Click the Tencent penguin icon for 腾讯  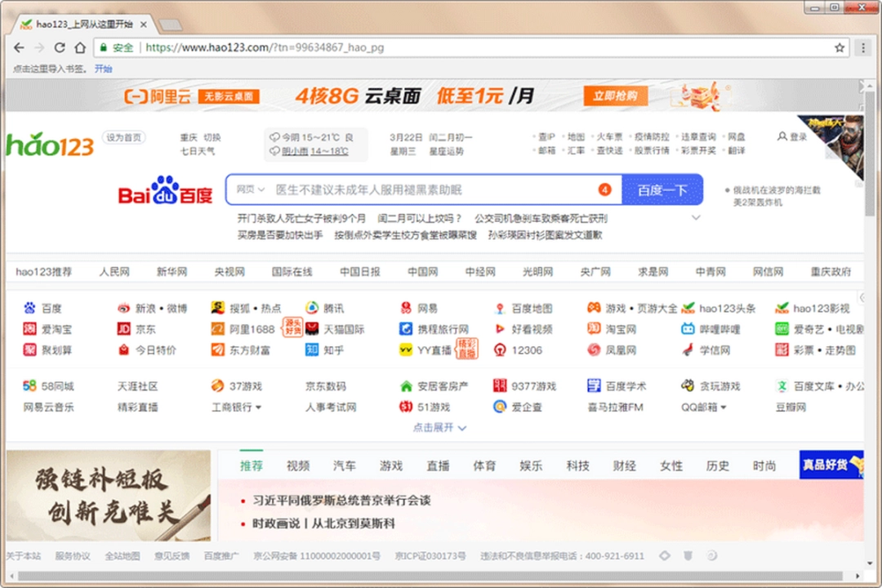(x=313, y=307)
